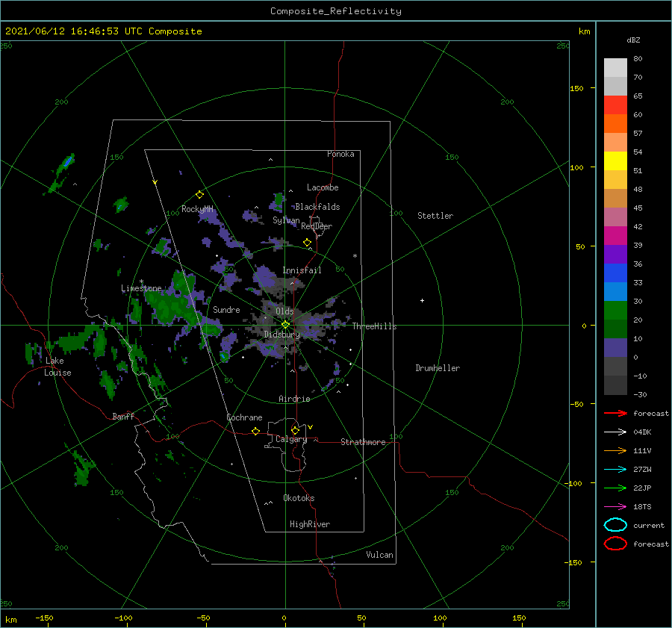Click the orange 111V arrow icon
The width and height of the screenshot is (672, 628).
click(615, 450)
